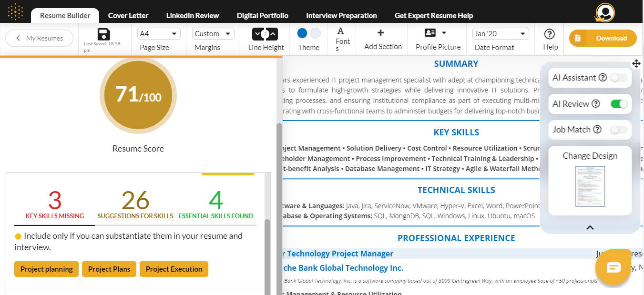Click the move panel drag handle icon
644x295 pixels.
click(x=636, y=63)
